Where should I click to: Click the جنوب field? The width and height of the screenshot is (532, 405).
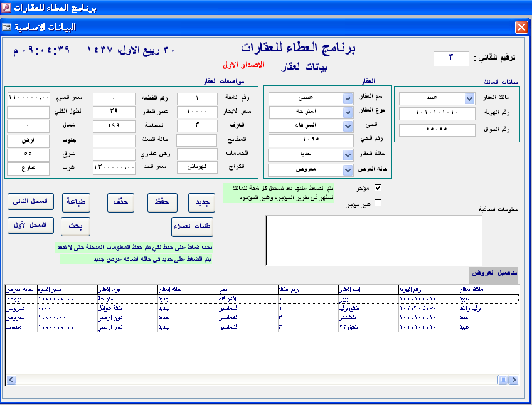tap(28, 141)
